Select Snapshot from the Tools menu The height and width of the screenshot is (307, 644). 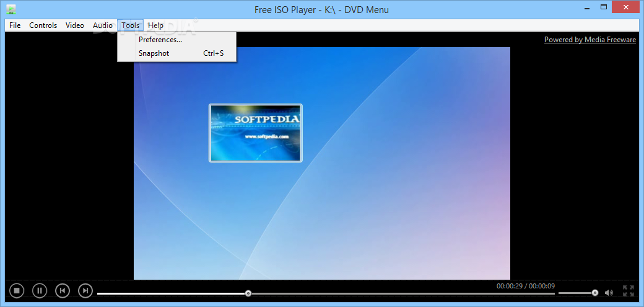click(176, 53)
